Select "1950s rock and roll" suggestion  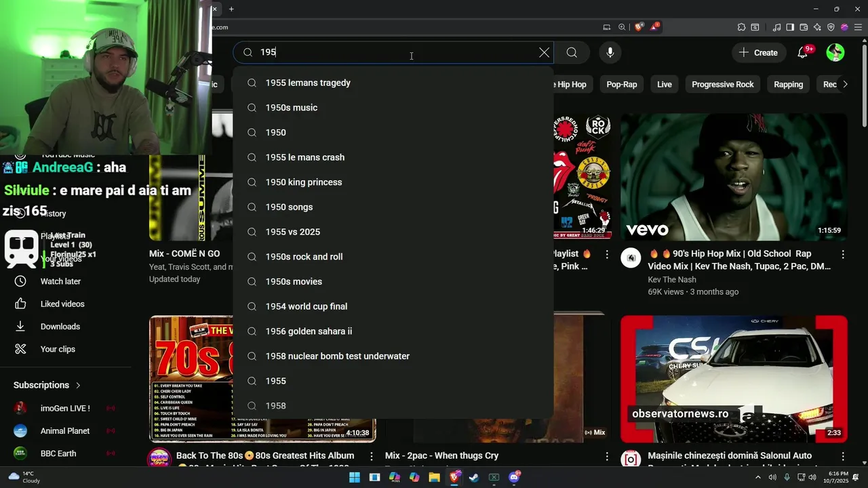(x=393, y=257)
